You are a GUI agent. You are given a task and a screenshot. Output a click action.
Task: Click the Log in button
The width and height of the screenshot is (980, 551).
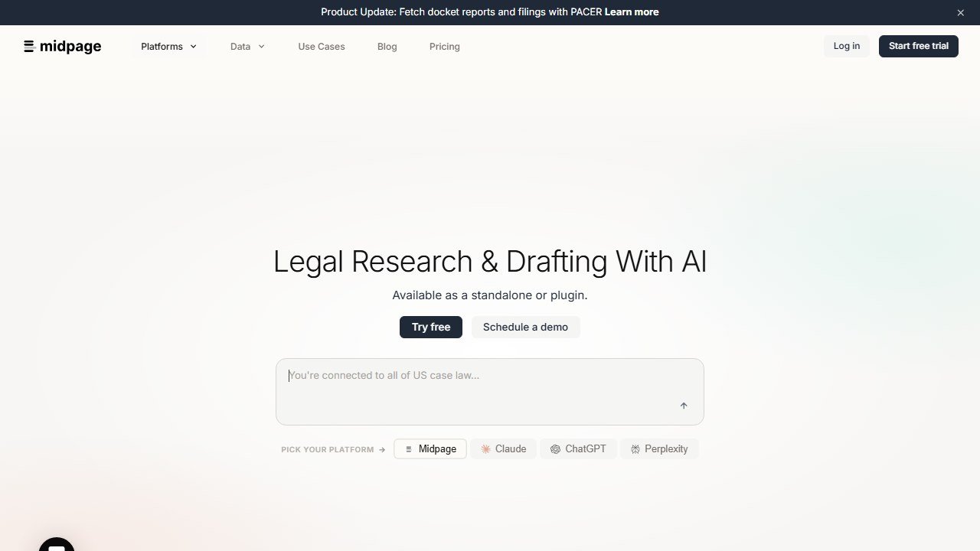click(846, 46)
